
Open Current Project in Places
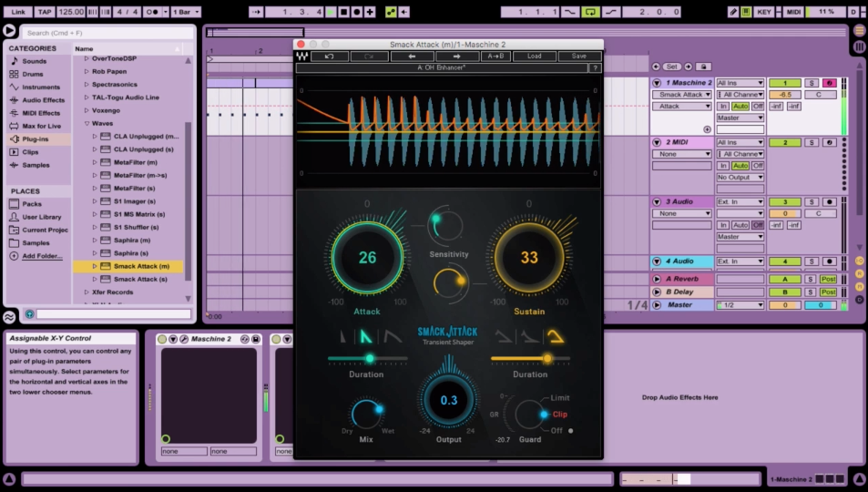45,230
